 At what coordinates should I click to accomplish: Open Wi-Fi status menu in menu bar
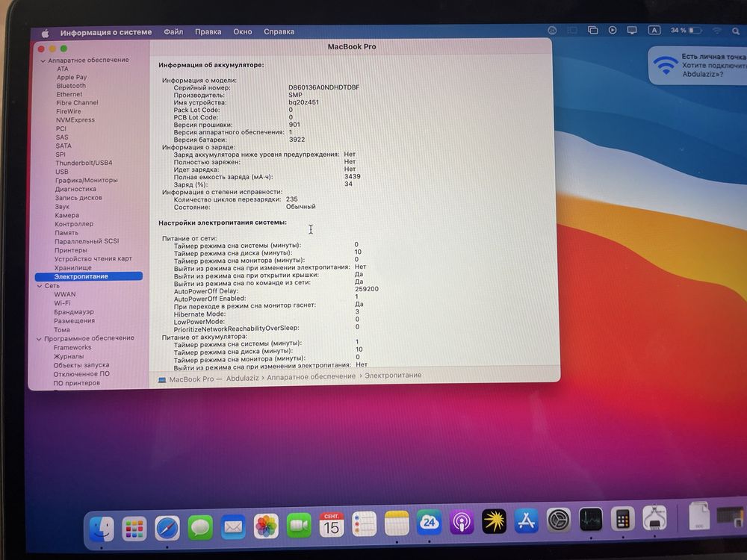717,31
